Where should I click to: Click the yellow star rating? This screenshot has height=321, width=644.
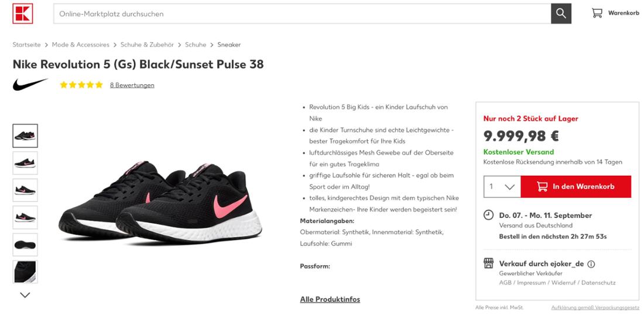[x=81, y=85]
